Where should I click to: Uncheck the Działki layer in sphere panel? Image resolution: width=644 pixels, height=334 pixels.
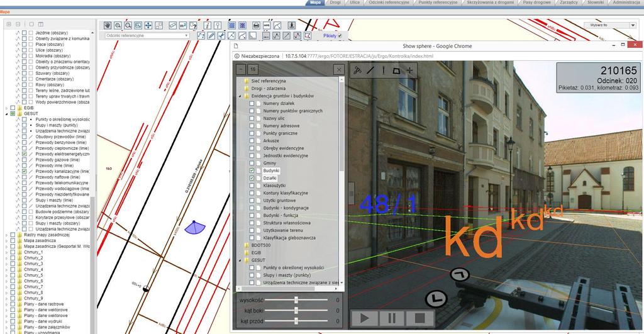(252, 178)
